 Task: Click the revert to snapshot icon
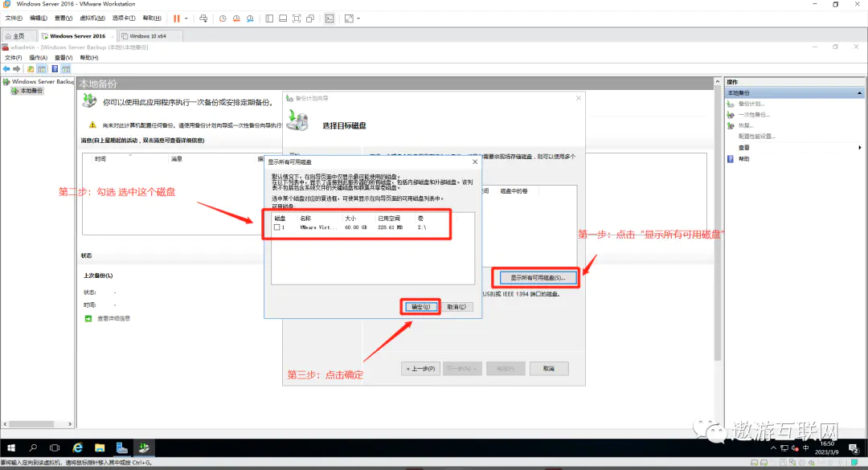pos(236,18)
